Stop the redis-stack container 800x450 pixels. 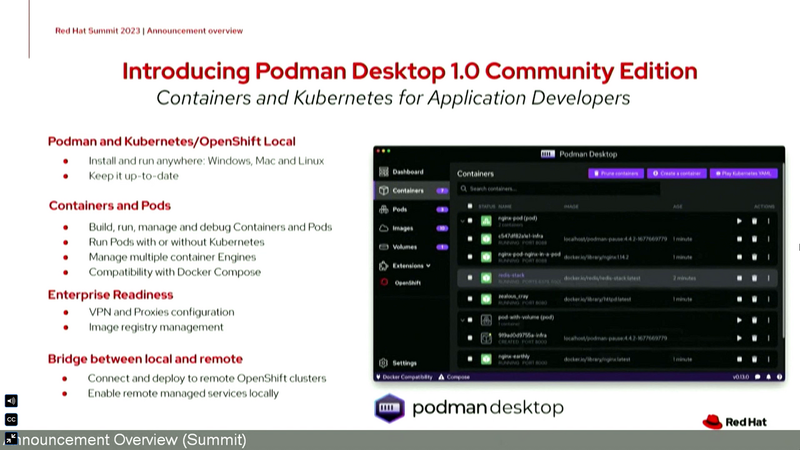739,278
